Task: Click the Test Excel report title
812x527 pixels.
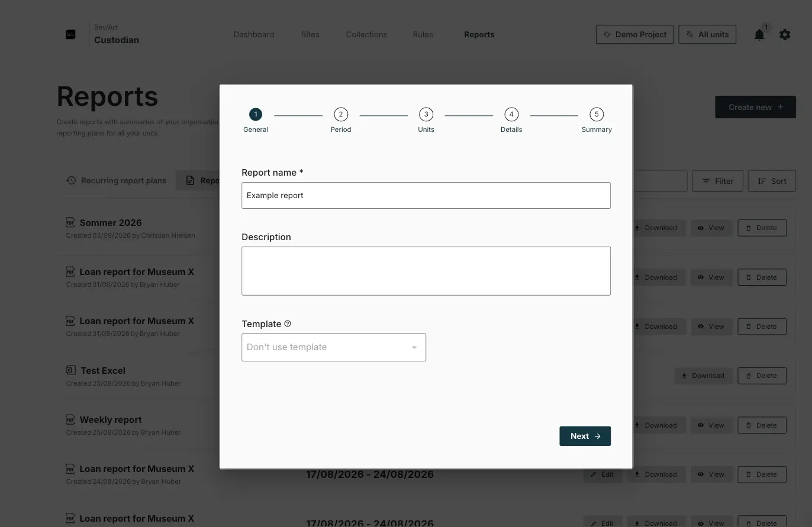Action: (x=103, y=370)
